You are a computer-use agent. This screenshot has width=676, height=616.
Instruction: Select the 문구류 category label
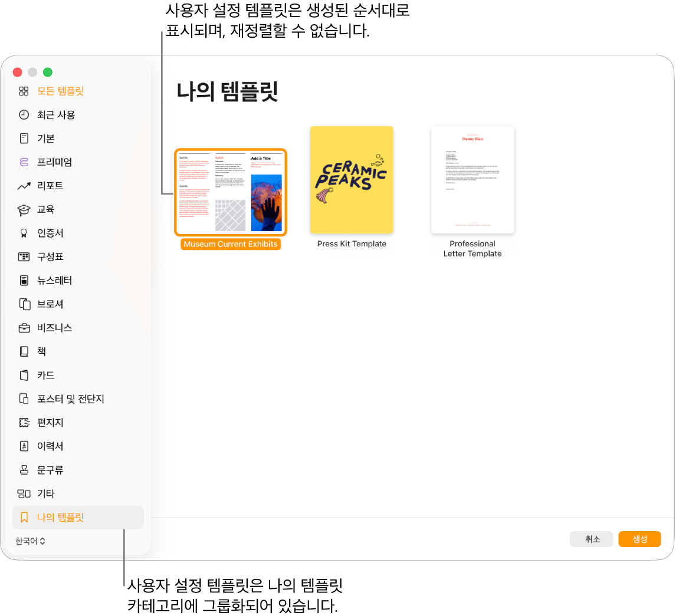[50, 470]
